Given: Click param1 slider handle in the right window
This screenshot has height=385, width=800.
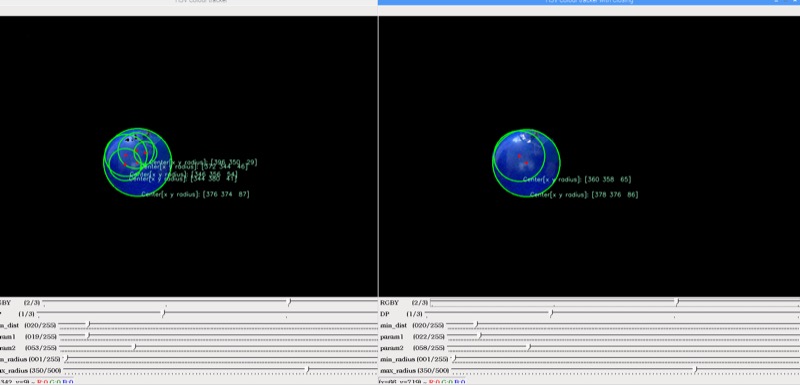Looking at the screenshot, I should click(480, 337).
